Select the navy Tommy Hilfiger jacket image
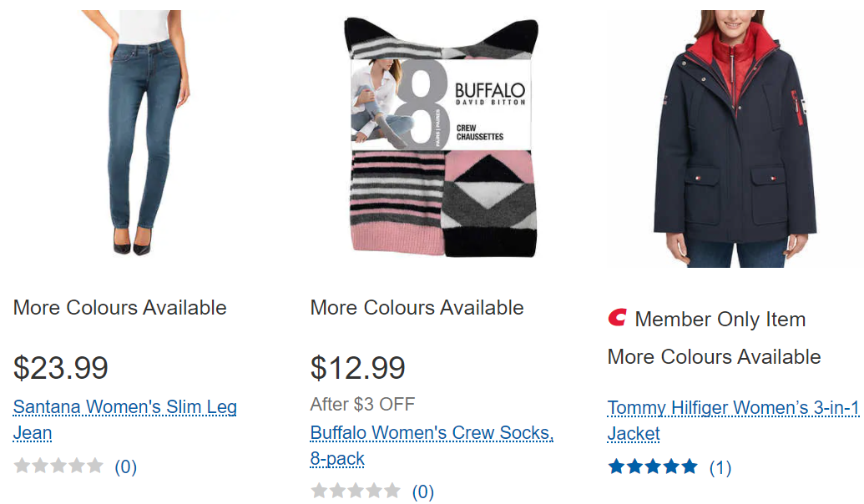 [734, 138]
